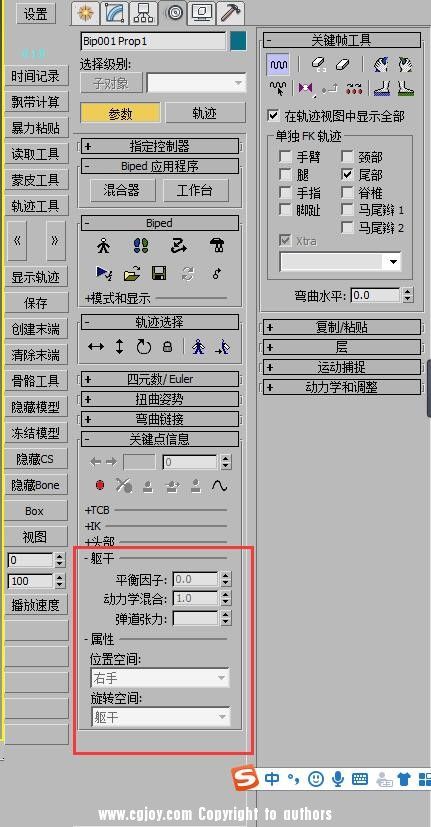Enable Figure Mode in Biped rollout
This screenshot has height=827, width=431.
point(104,246)
